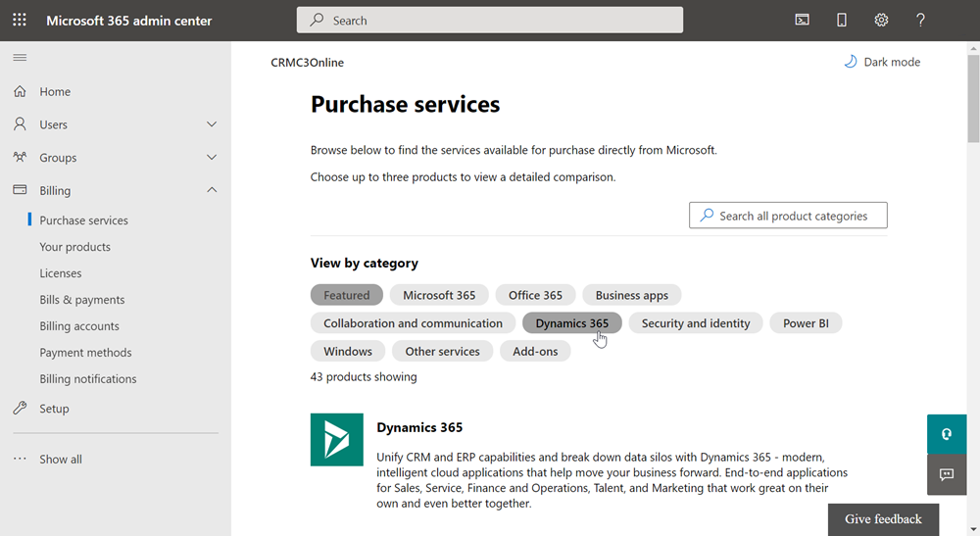Click the mobile app phone icon
The height and width of the screenshot is (536, 980).
point(841,20)
